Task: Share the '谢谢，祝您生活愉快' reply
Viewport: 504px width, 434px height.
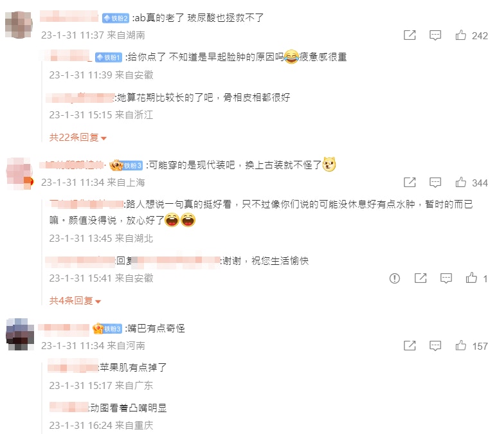Action: tap(420, 278)
